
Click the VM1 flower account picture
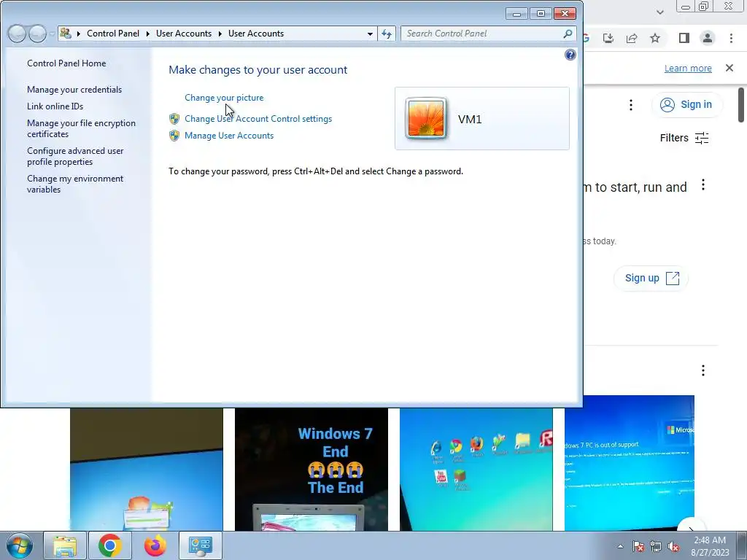[426, 118]
